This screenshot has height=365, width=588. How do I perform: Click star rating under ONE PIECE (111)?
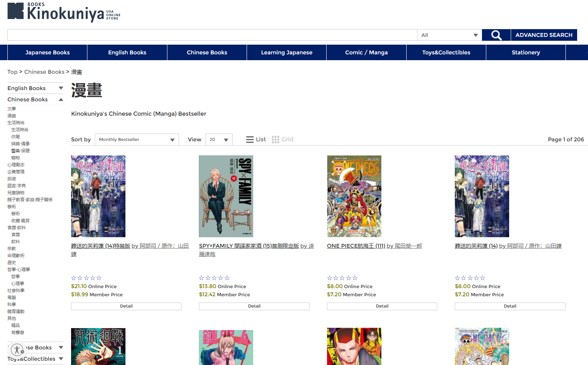coord(342,278)
